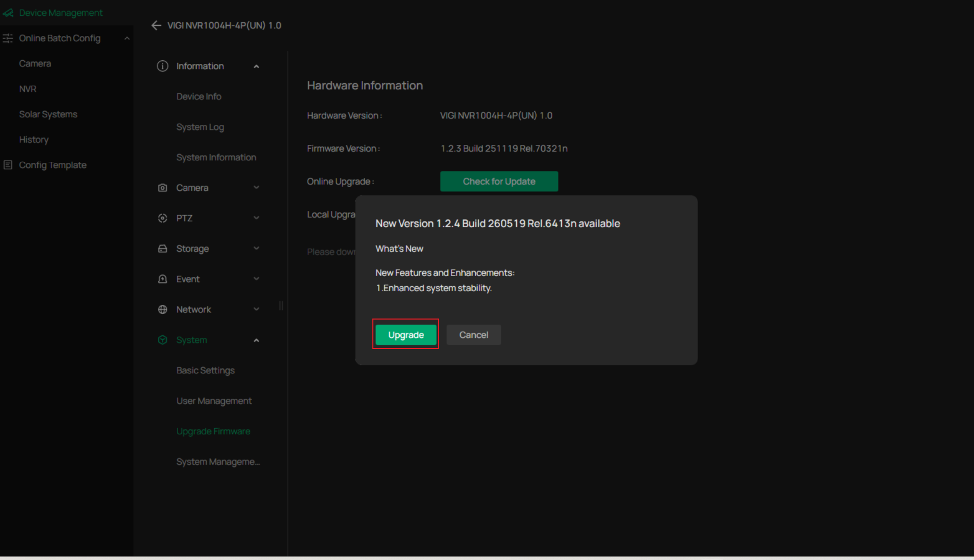Cancel the firmware upgrade dialog
The image size is (974, 560).
click(x=474, y=335)
